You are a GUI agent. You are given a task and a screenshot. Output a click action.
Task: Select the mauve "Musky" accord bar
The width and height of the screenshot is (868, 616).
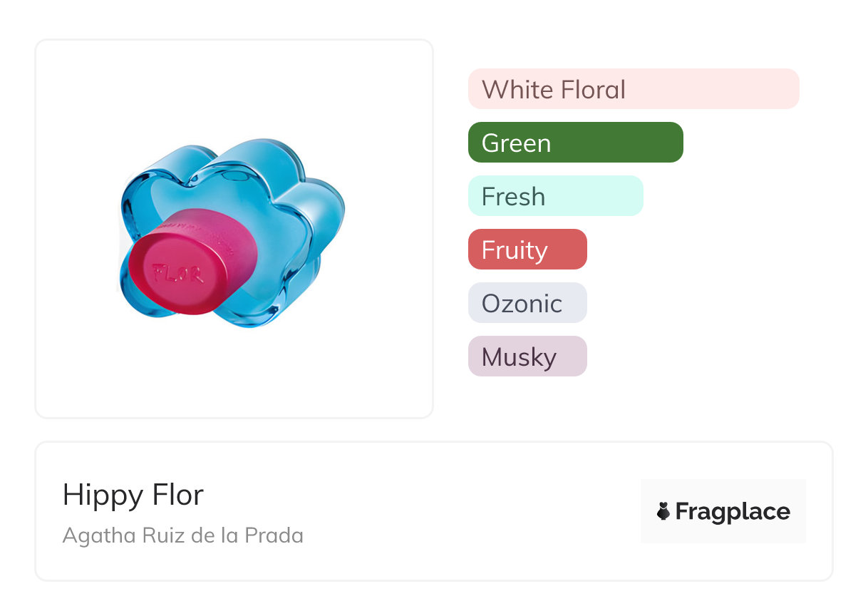(527, 356)
